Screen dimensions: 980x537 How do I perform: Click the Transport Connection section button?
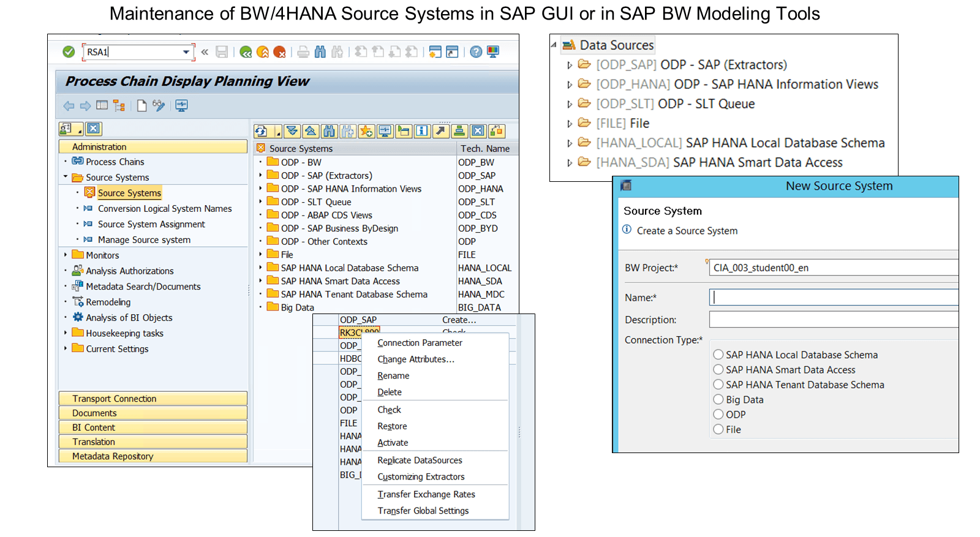153,399
